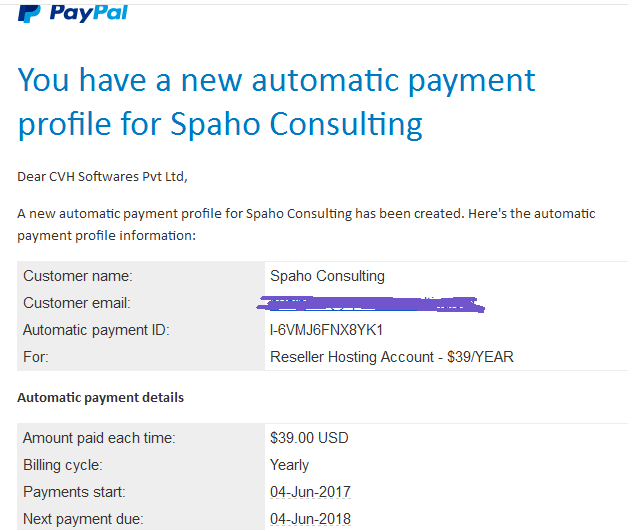Click the Yearly billing cycle value
The width and height of the screenshot is (628, 530).
click(x=289, y=465)
